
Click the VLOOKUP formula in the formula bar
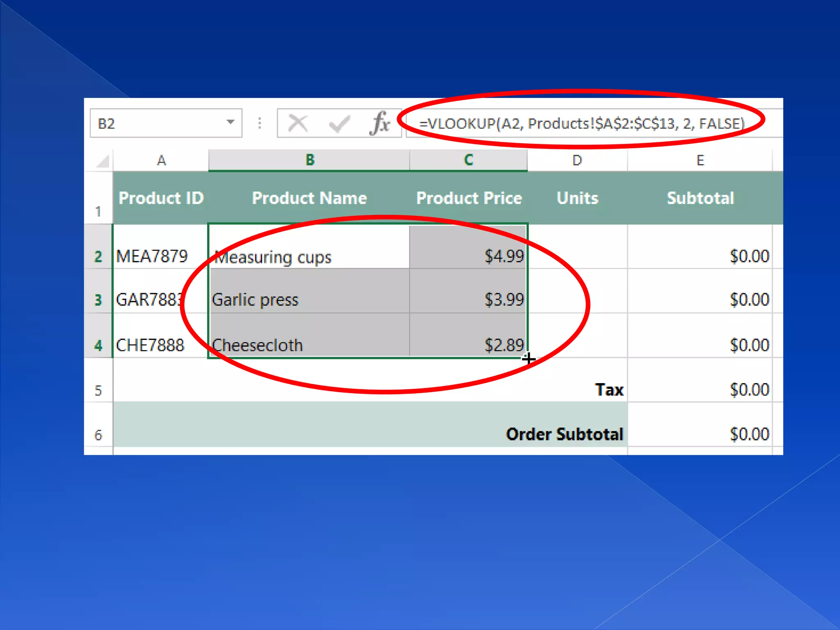point(582,123)
